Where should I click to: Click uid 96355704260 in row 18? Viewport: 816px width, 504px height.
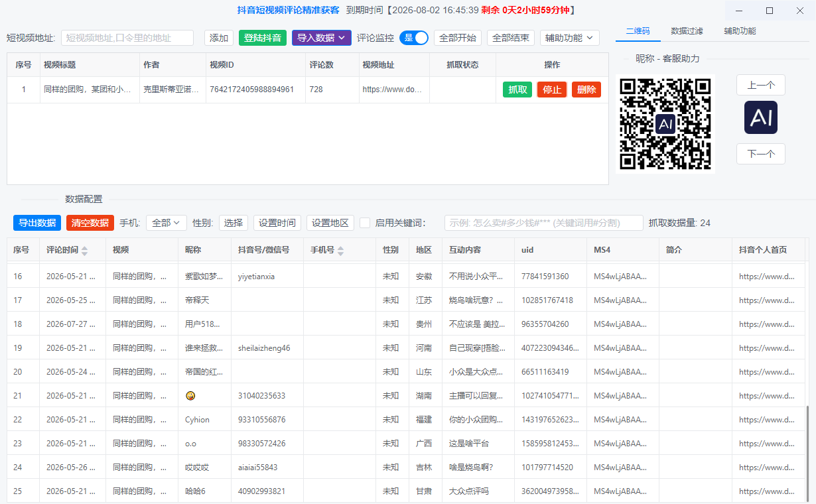(x=545, y=324)
